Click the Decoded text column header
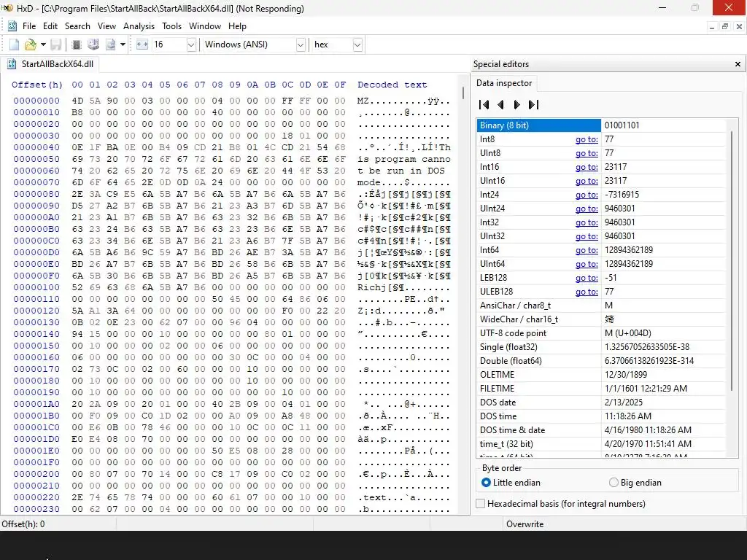The image size is (747, 560). pos(392,85)
